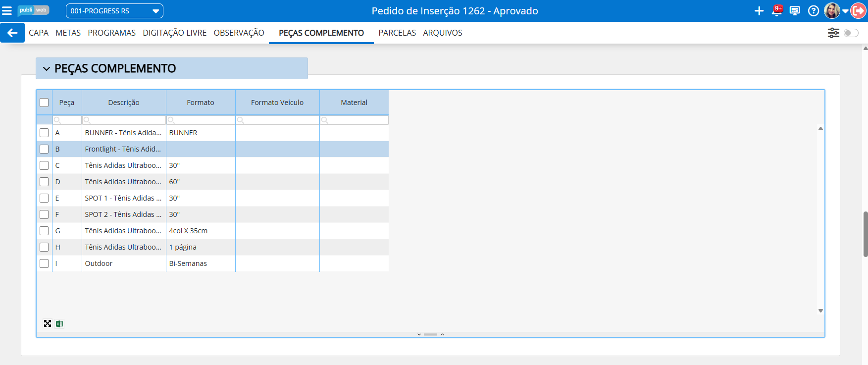Sort by the Descrição column header

coord(124,103)
